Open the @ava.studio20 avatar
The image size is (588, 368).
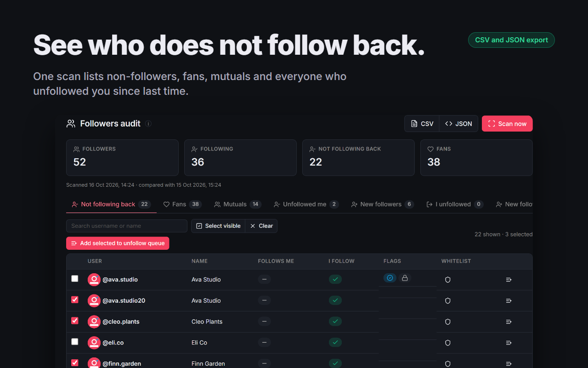(x=94, y=301)
